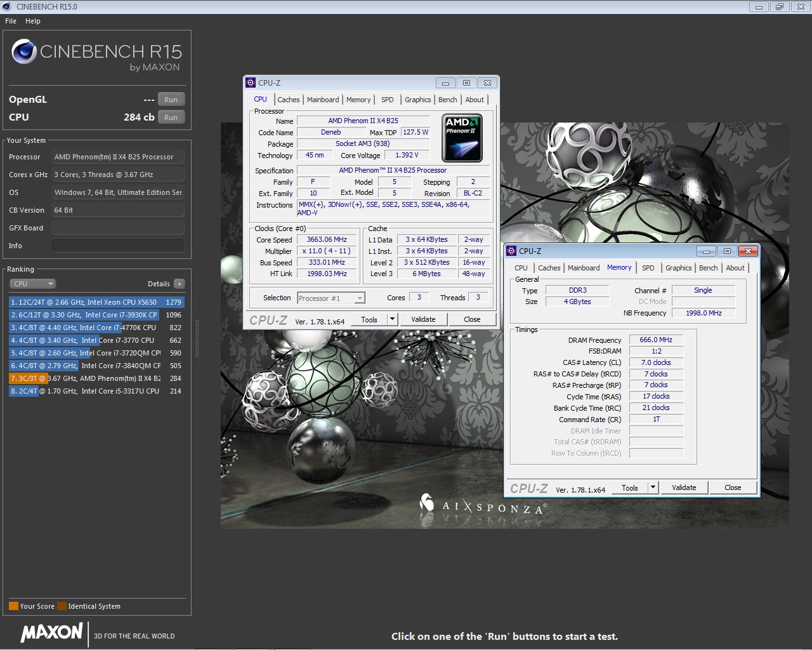This screenshot has height=650, width=812.
Task: Click the AMD Phenom II logo in CPU-Z
Action: tap(462, 138)
